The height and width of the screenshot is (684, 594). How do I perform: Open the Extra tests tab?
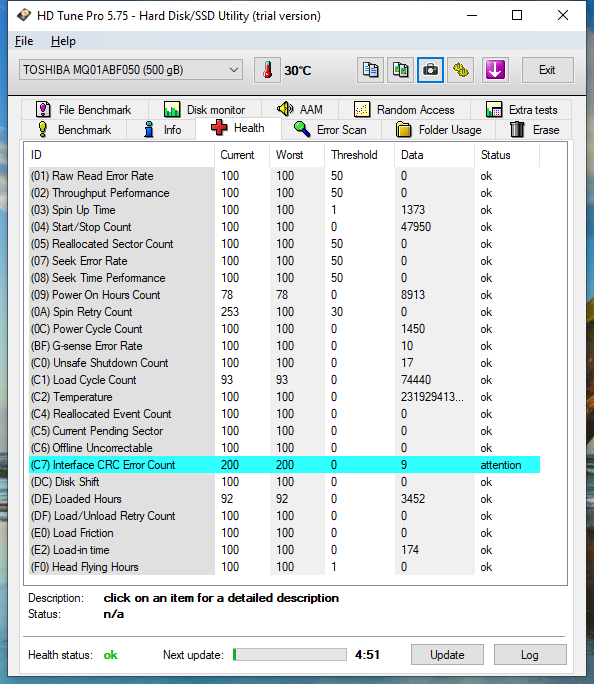click(x=521, y=109)
